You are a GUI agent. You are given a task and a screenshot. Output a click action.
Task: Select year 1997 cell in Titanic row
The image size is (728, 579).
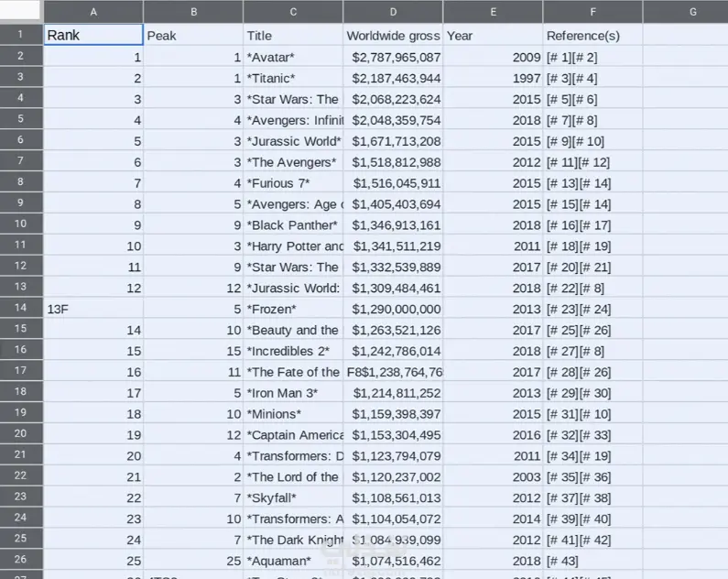pos(493,78)
